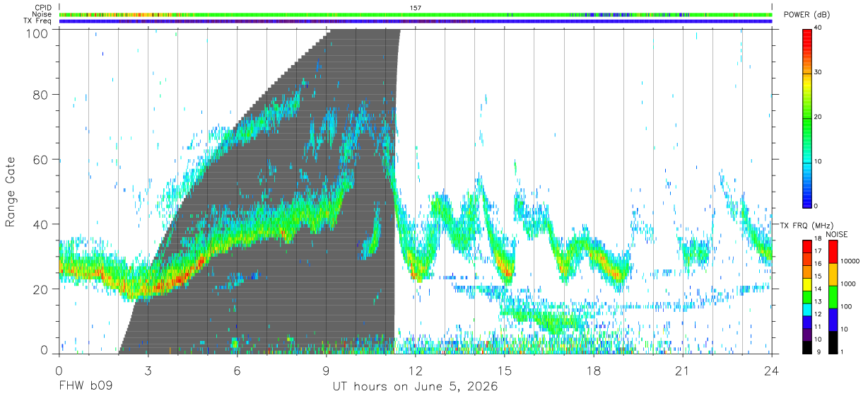Click the x-axis tick label '3'
This screenshot has height=401, width=868.
pos(148,371)
